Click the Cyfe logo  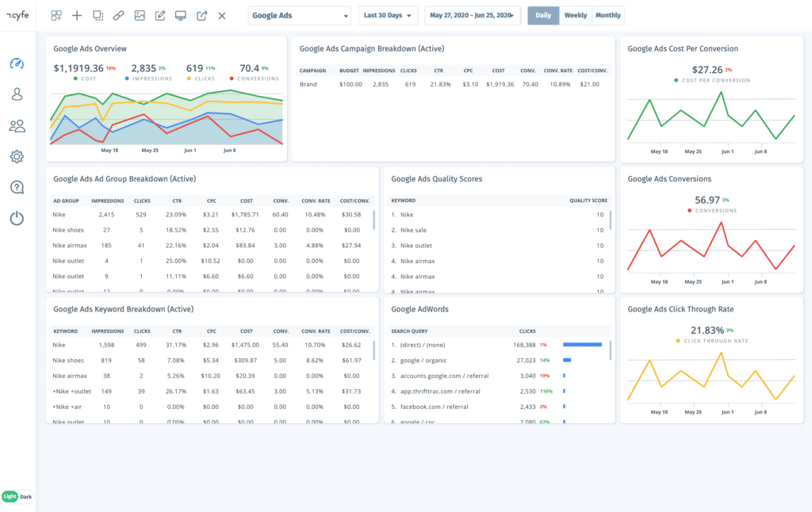tap(17, 15)
